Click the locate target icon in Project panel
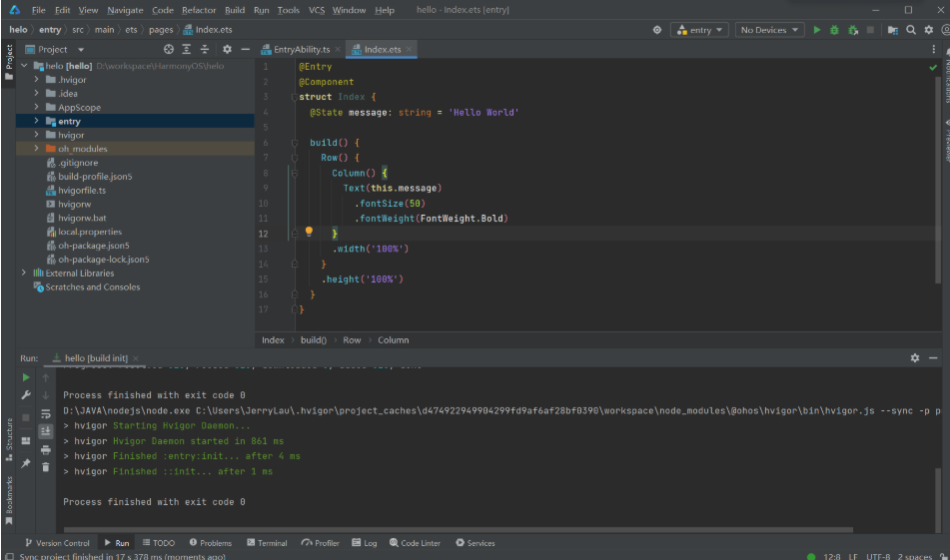This screenshot has height=560, width=950. tap(168, 49)
